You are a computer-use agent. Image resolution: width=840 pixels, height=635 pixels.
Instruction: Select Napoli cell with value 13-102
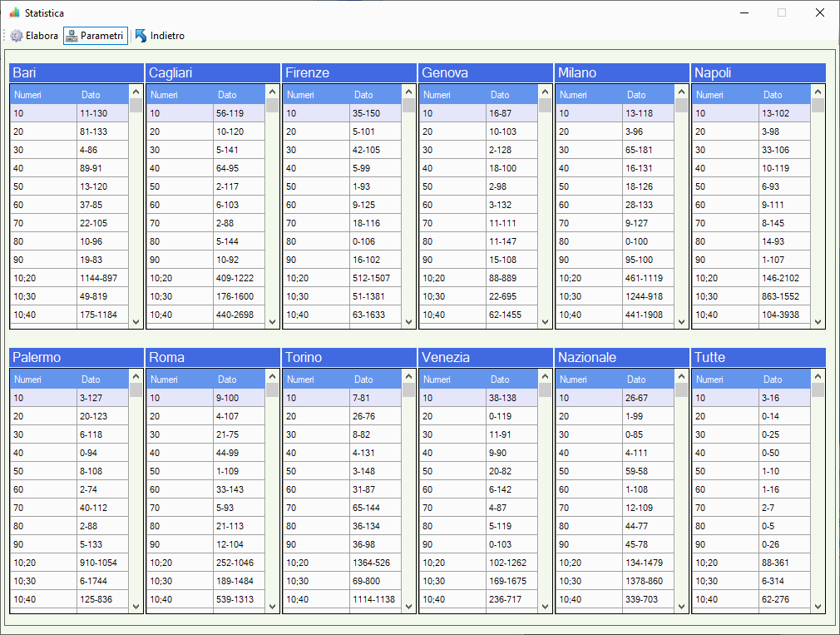point(785,113)
